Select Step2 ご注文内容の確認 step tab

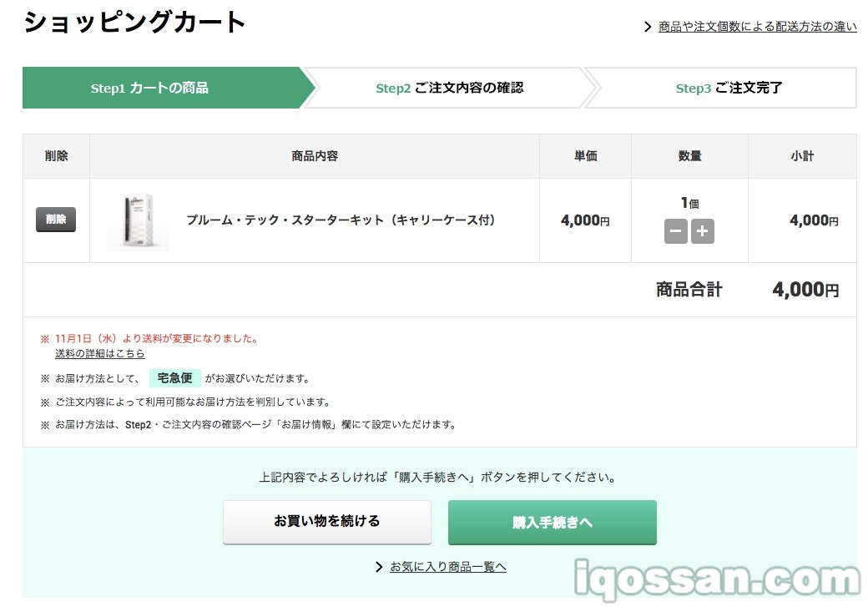[450, 88]
